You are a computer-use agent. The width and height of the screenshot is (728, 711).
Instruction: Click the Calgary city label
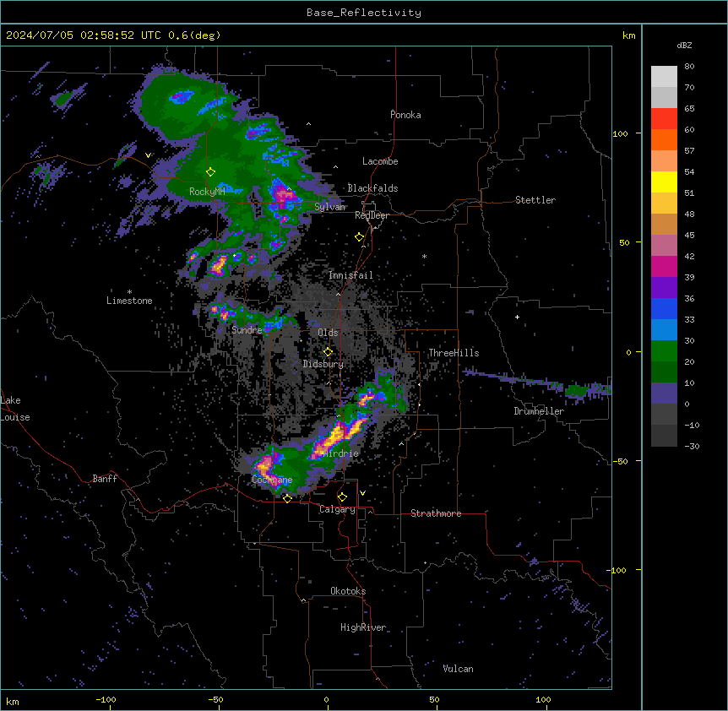pos(337,509)
